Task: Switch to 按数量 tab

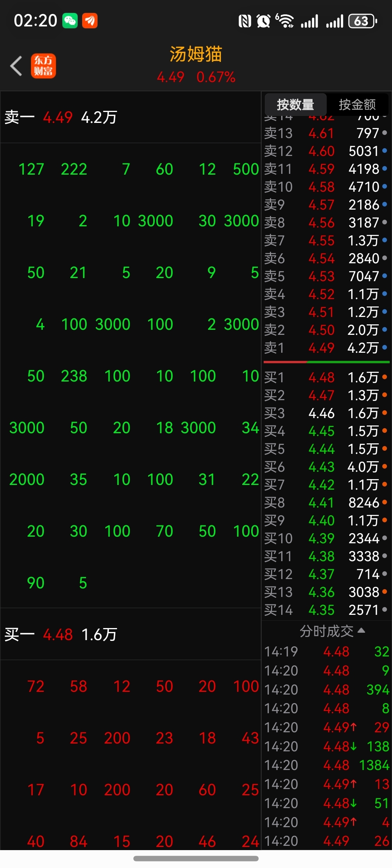Action: (x=296, y=104)
